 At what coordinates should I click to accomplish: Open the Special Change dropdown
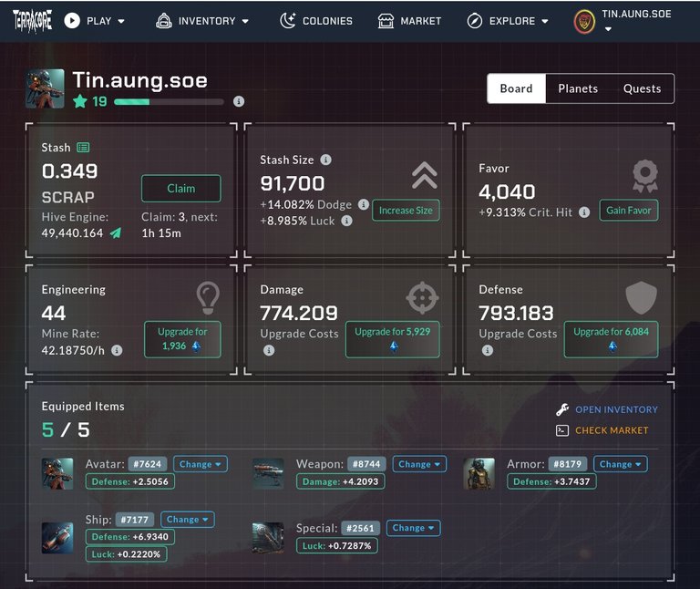coord(414,528)
